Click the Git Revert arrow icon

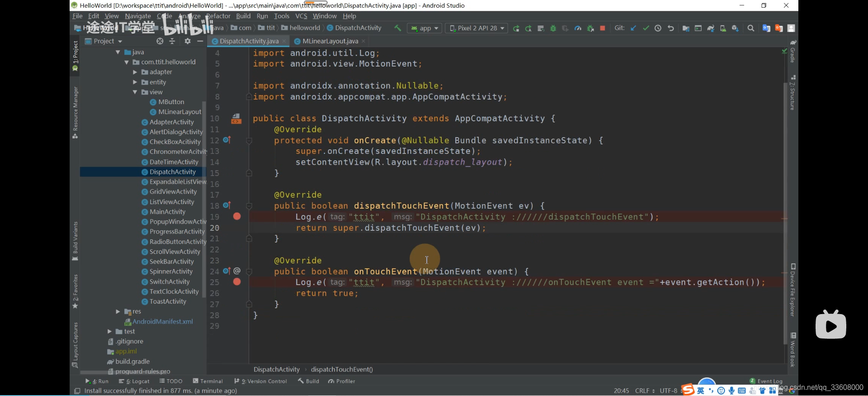670,28
